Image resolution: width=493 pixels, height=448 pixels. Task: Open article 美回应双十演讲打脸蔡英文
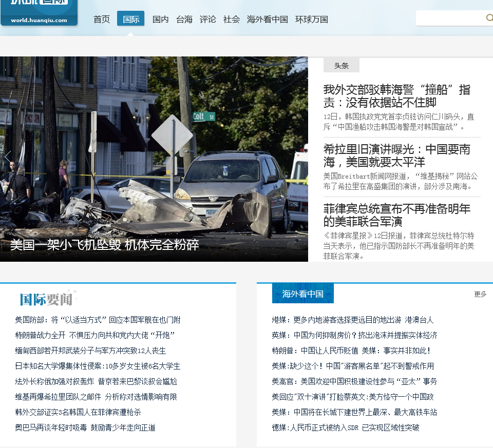coord(353,397)
